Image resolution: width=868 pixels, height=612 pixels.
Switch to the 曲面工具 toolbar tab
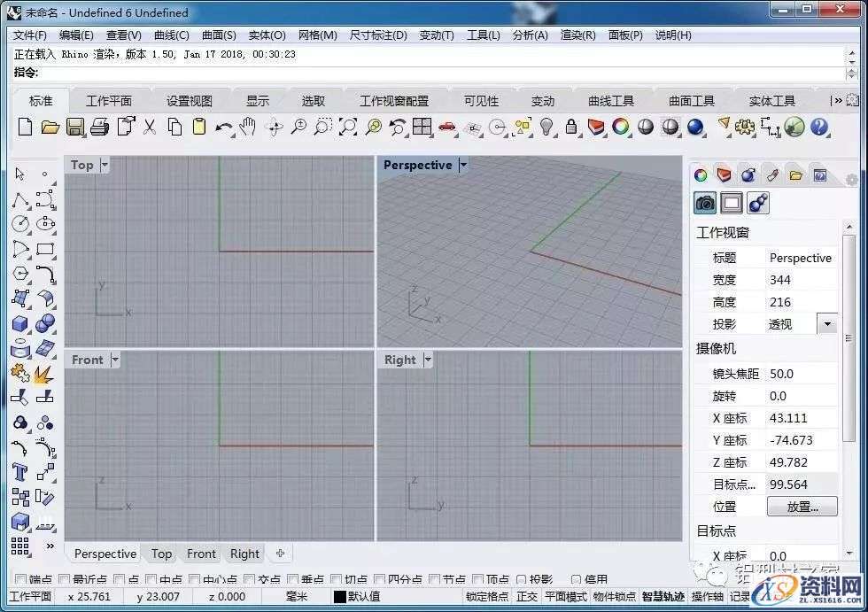[691, 100]
